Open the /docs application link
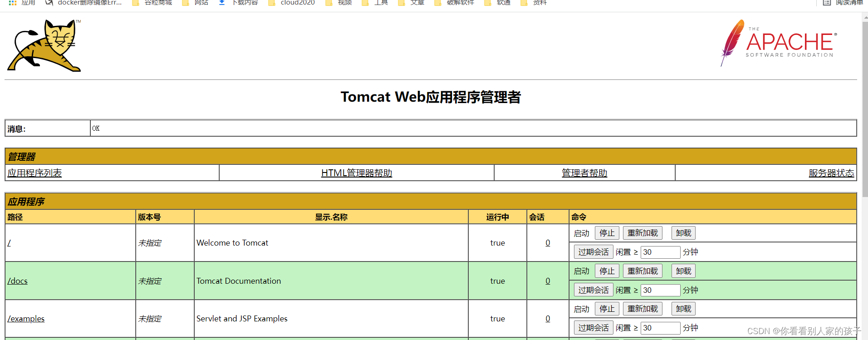 17,281
